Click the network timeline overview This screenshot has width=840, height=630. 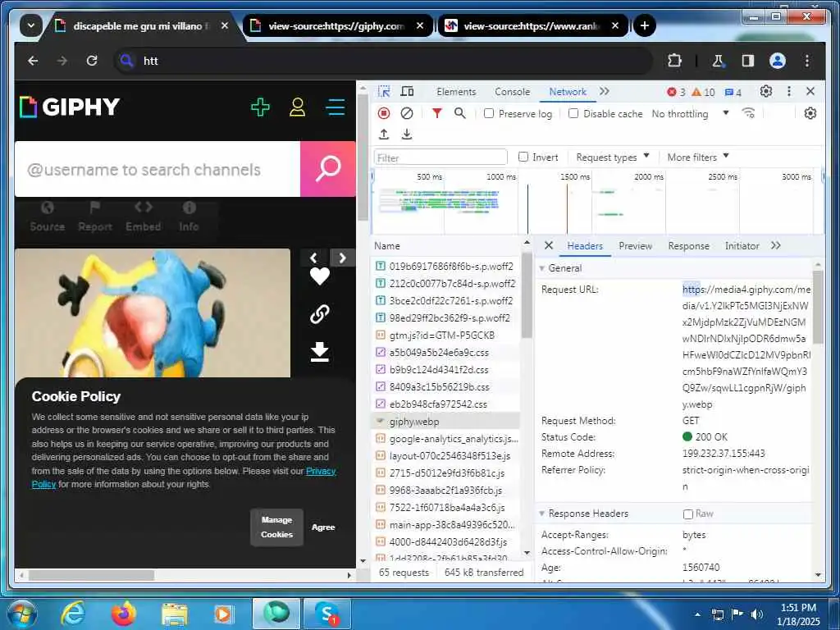point(597,201)
